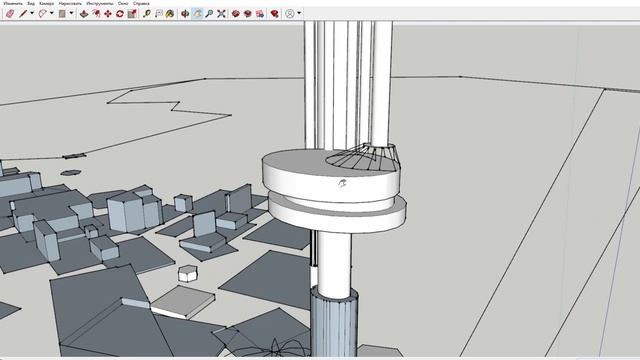Select the Orbit tool
Viewport: 640px width, 360px height.
185,14
